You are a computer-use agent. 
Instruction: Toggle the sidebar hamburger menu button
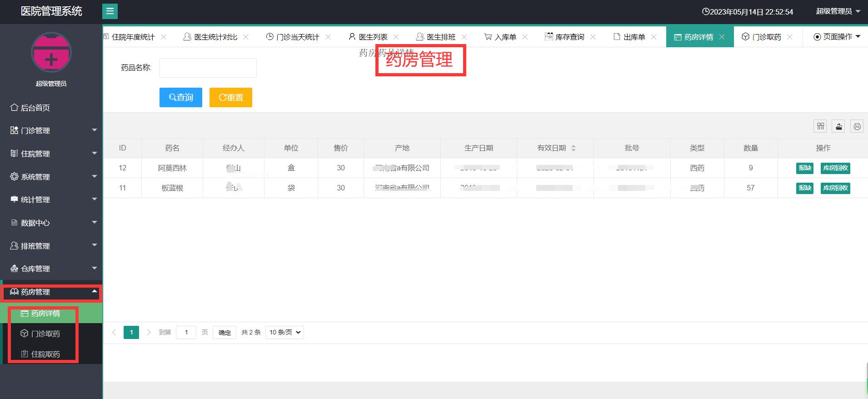[x=110, y=11]
